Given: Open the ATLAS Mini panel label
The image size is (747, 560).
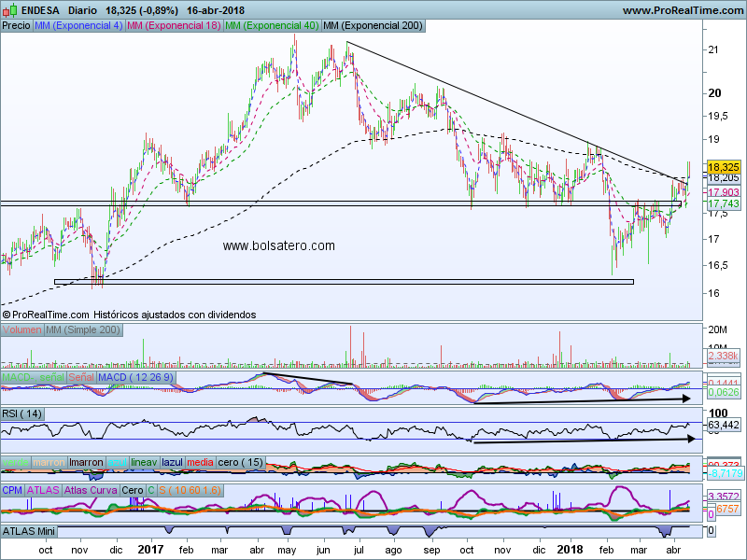Looking at the screenshot, I should (x=30, y=531).
